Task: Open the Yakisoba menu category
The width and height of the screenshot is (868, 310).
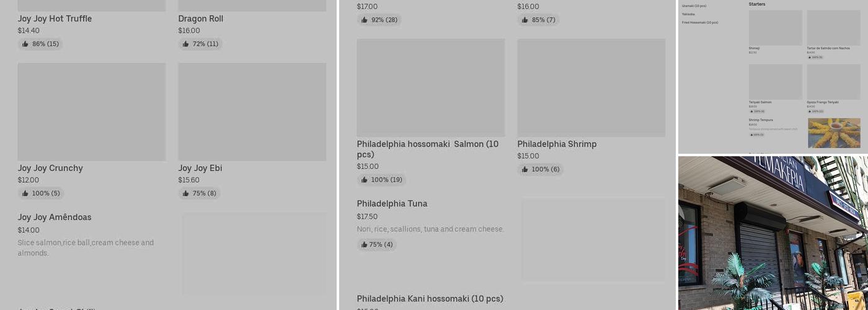Action: pos(688,14)
